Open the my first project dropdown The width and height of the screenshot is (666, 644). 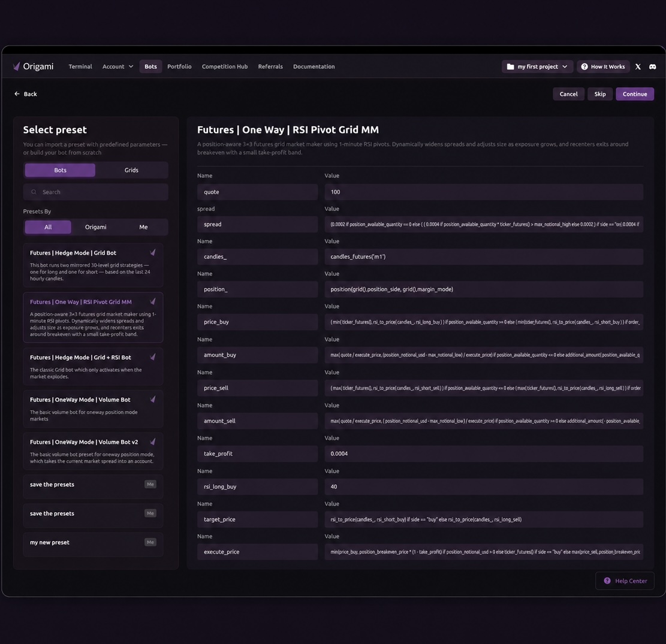[x=537, y=66]
